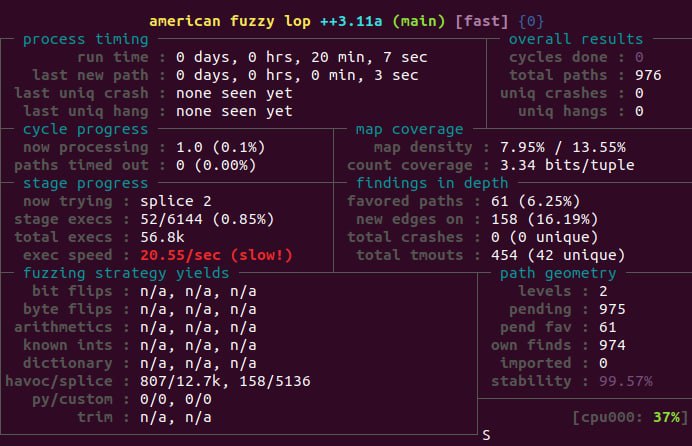Click the 'total tmouts' row label

pos(410,255)
